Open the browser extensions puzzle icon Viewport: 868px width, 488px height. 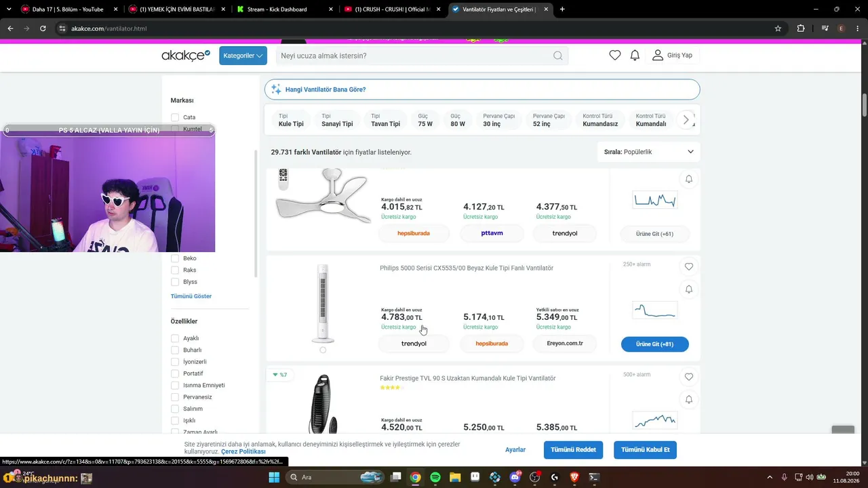[801, 28]
